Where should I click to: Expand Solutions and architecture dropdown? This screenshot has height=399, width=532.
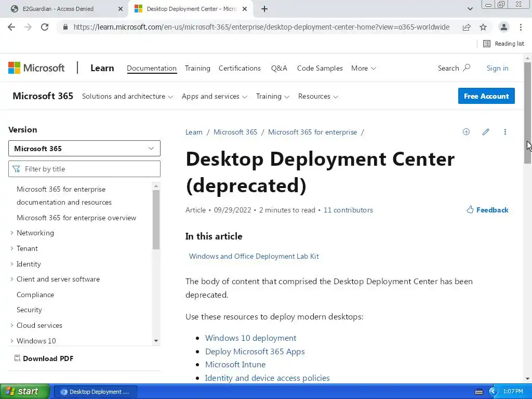[127, 96]
